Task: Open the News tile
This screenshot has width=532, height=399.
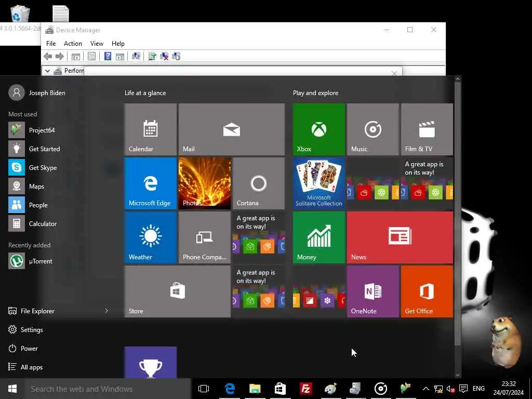Action: tap(400, 237)
